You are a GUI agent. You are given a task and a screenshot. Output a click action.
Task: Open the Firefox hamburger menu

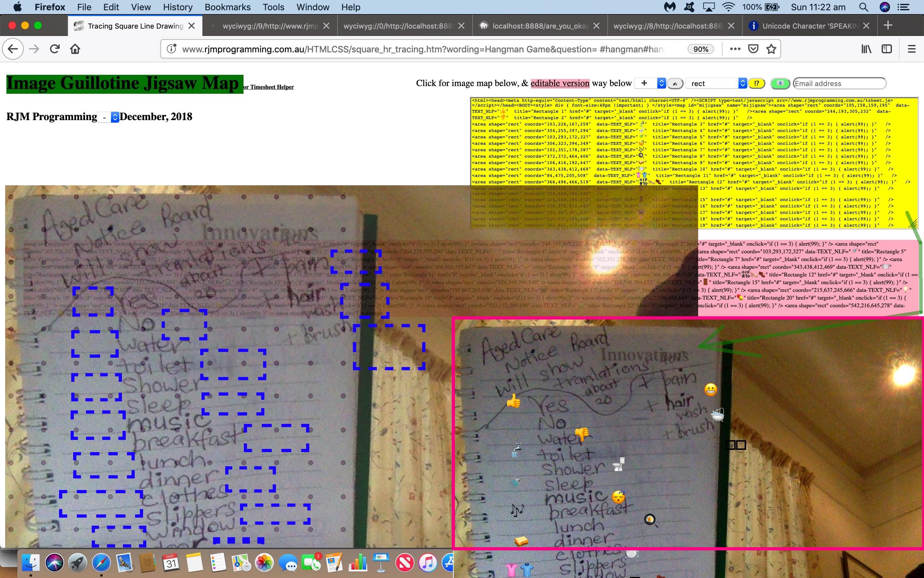point(912,49)
